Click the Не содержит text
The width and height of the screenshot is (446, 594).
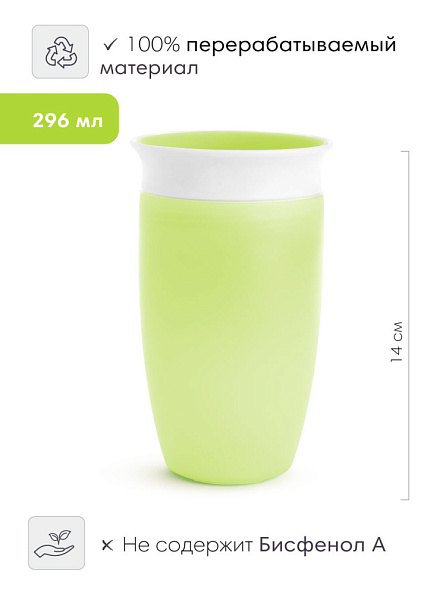click(x=188, y=546)
